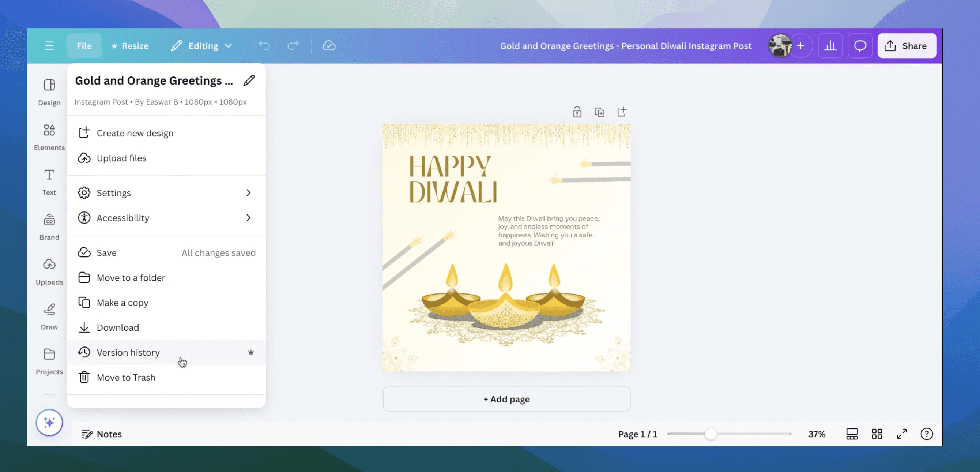
Task: Choose Move to Trash in the menu
Action: 126,377
